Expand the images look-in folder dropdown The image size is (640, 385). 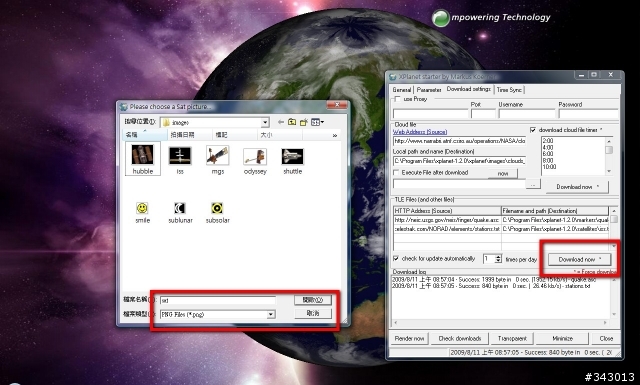point(265,122)
